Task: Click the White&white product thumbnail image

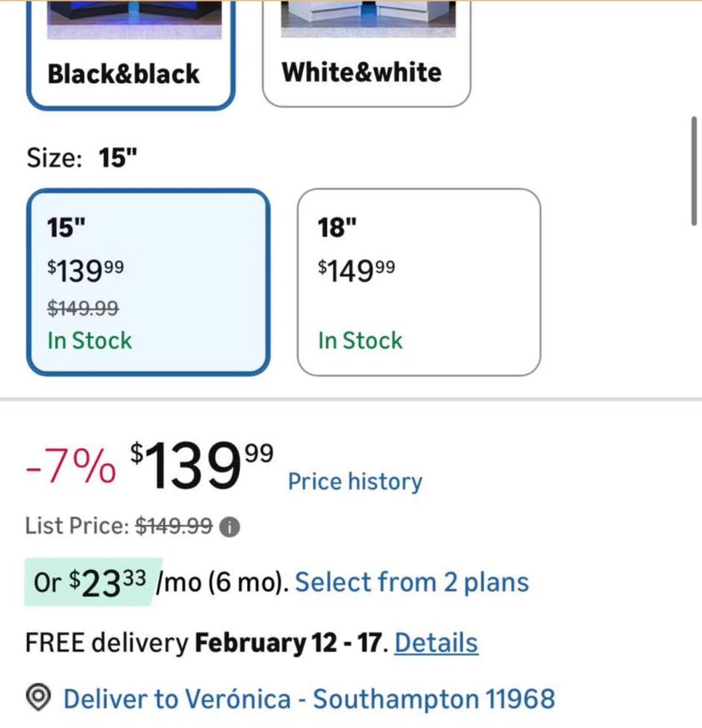Action: [368, 19]
